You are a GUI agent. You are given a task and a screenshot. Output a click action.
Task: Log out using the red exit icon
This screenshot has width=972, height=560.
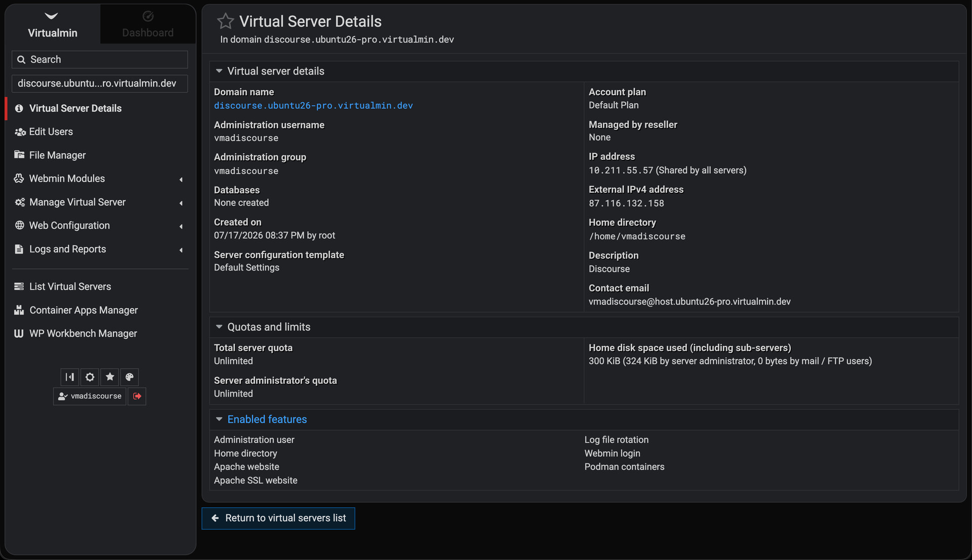(x=137, y=396)
